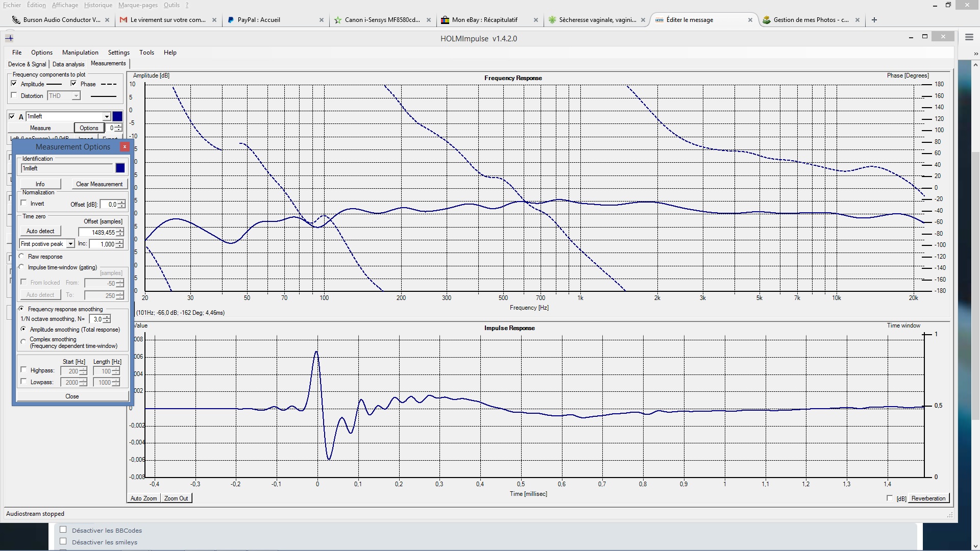This screenshot has height=551, width=980.
Task: Switch to the Canon i-Sensys tab
Action: click(382, 20)
